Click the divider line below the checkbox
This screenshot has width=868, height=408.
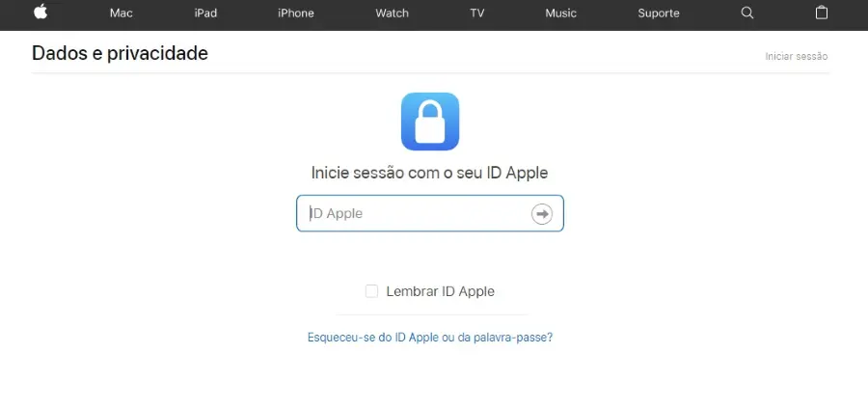[432, 314]
